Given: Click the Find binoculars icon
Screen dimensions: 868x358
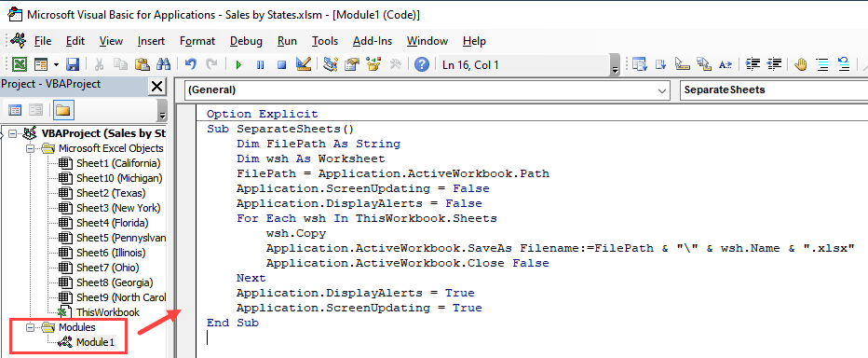Looking at the screenshot, I should (163, 65).
